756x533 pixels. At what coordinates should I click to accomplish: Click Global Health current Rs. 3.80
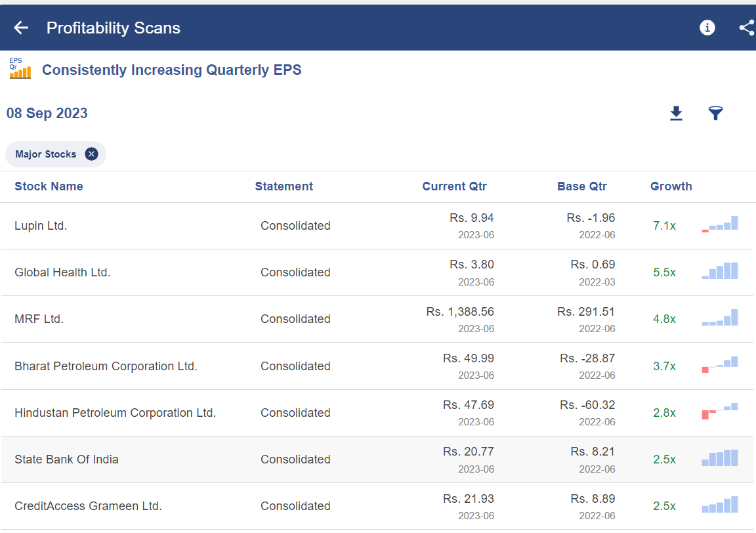coord(472,265)
